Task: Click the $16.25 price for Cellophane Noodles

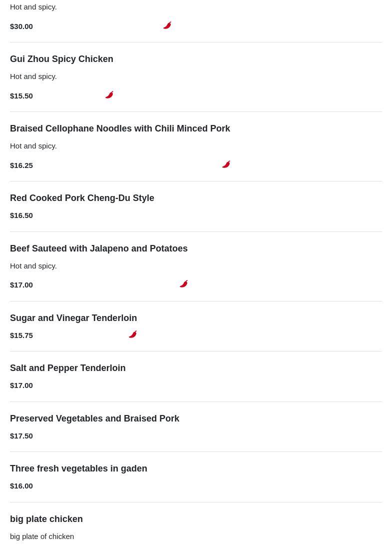Action: [x=21, y=165]
